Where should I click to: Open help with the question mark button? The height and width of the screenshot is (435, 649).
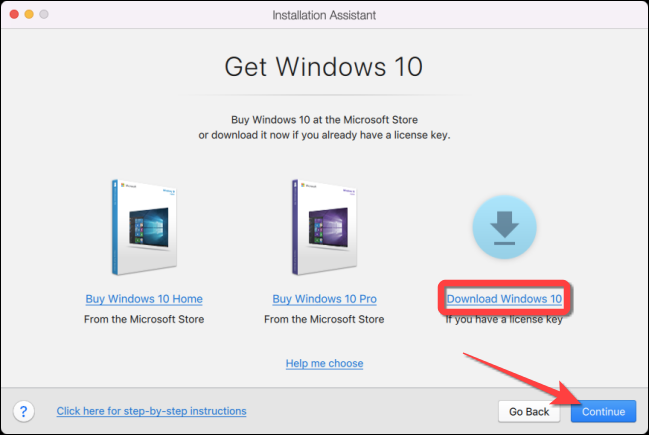click(23, 411)
